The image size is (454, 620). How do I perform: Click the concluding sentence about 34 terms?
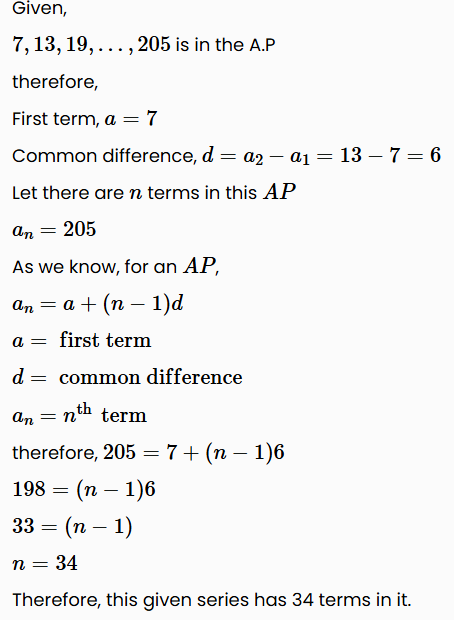[x=212, y=600]
